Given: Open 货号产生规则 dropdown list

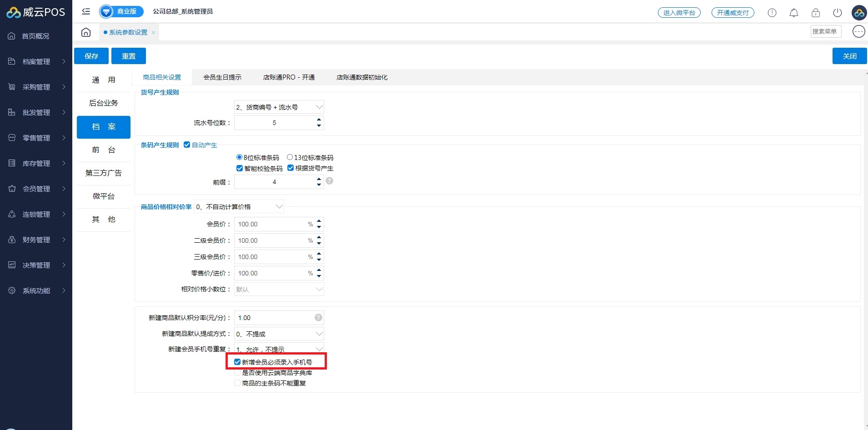Looking at the screenshot, I should pos(279,107).
